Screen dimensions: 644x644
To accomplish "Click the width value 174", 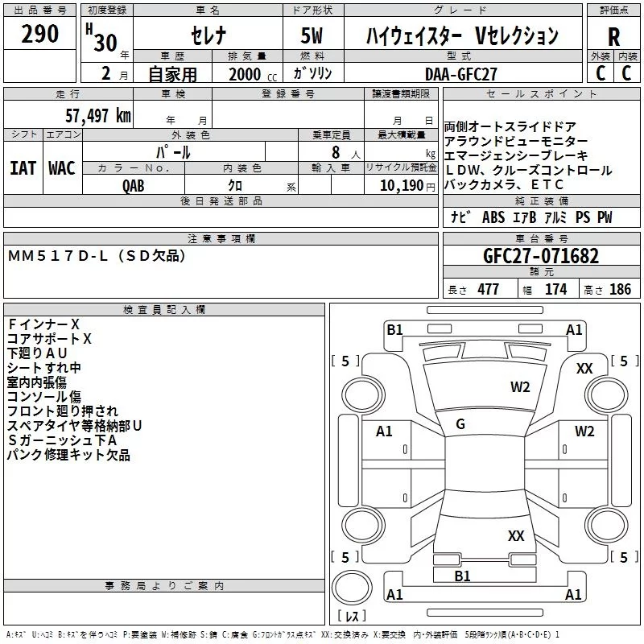I will [x=555, y=289].
